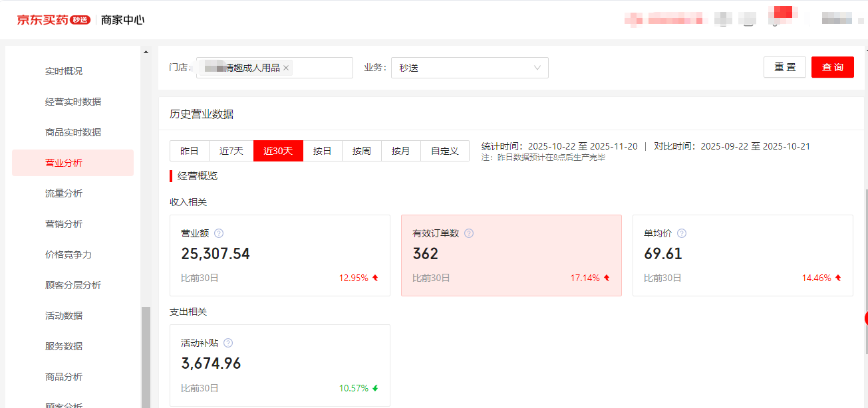868x408 pixels.
Task: Select the 按月 time range option
Action: pos(401,151)
